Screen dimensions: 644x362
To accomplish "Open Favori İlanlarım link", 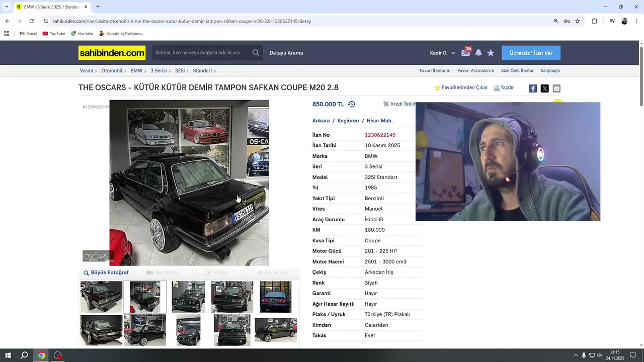I will click(x=435, y=71).
